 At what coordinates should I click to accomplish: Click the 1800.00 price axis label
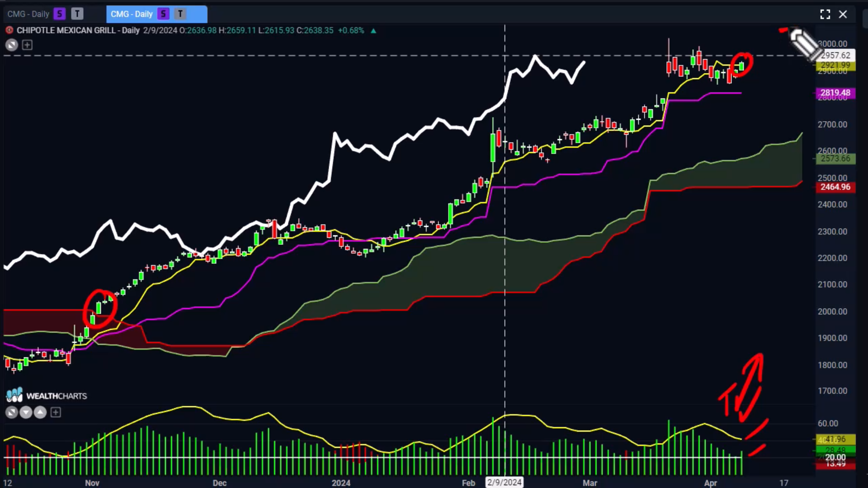(x=832, y=365)
